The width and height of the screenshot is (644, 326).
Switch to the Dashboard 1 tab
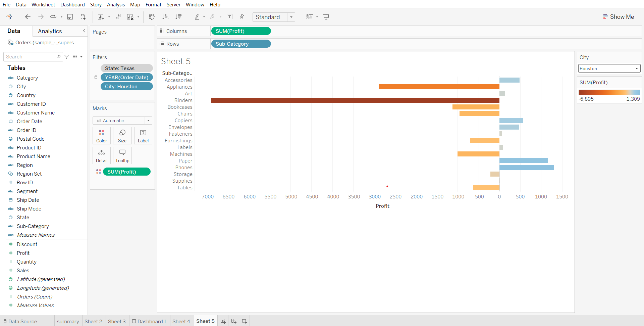[149, 321]
